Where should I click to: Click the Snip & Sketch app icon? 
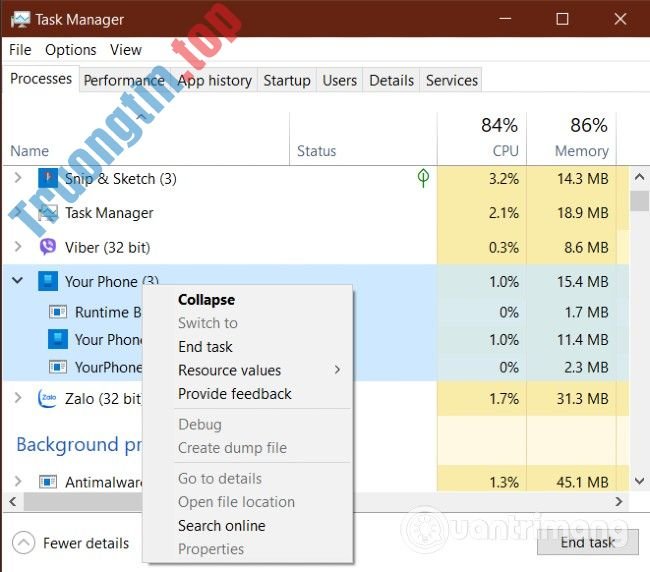[x=48, y=178]
